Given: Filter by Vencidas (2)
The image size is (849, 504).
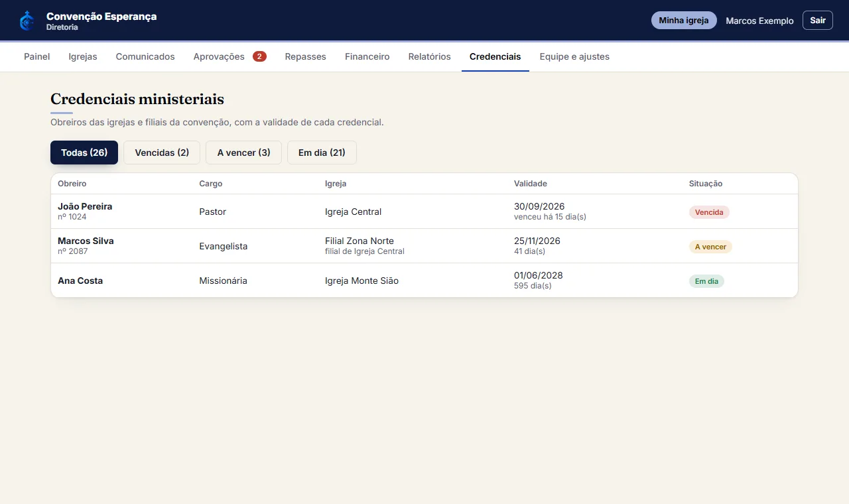Looking at the screenshot, I should 162,153.
